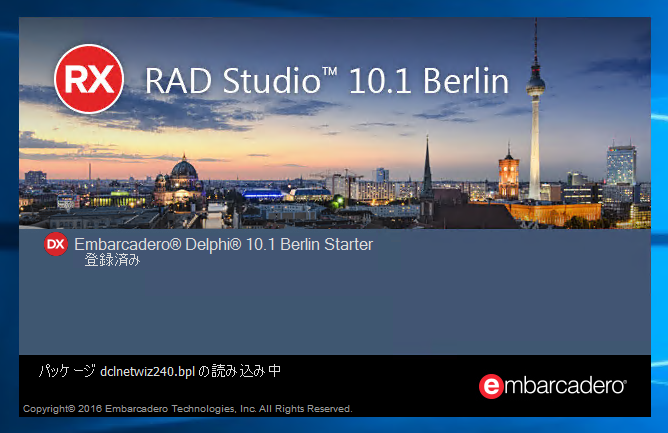Viewport: 668px width, 433px height.
Task: Click the Berlin TV tower in the splash image
Action: 535,110
